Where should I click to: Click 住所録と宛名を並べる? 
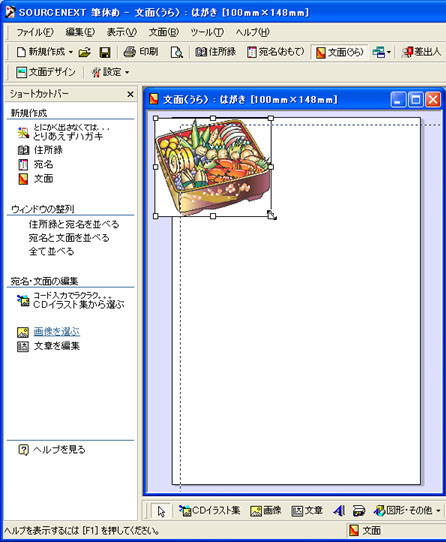74,224
